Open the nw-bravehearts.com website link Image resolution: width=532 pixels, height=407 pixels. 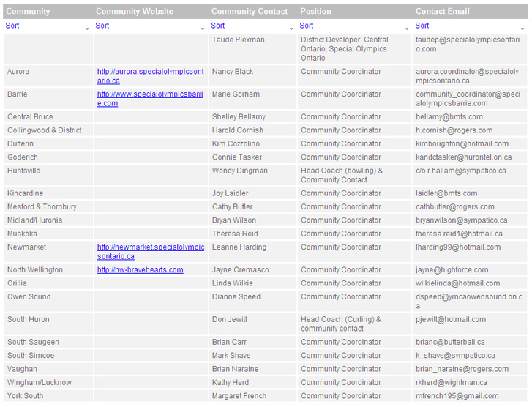tap(140, 270)
